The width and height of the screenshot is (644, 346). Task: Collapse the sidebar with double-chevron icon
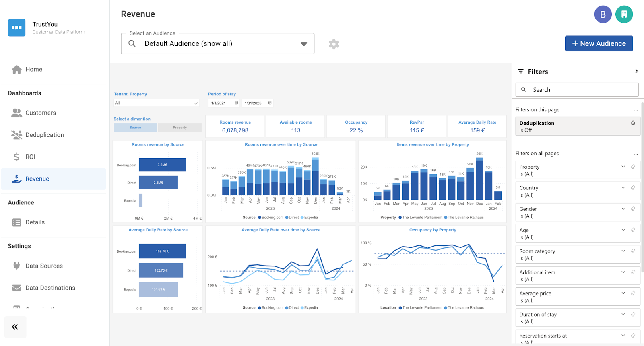click(15, 327)
